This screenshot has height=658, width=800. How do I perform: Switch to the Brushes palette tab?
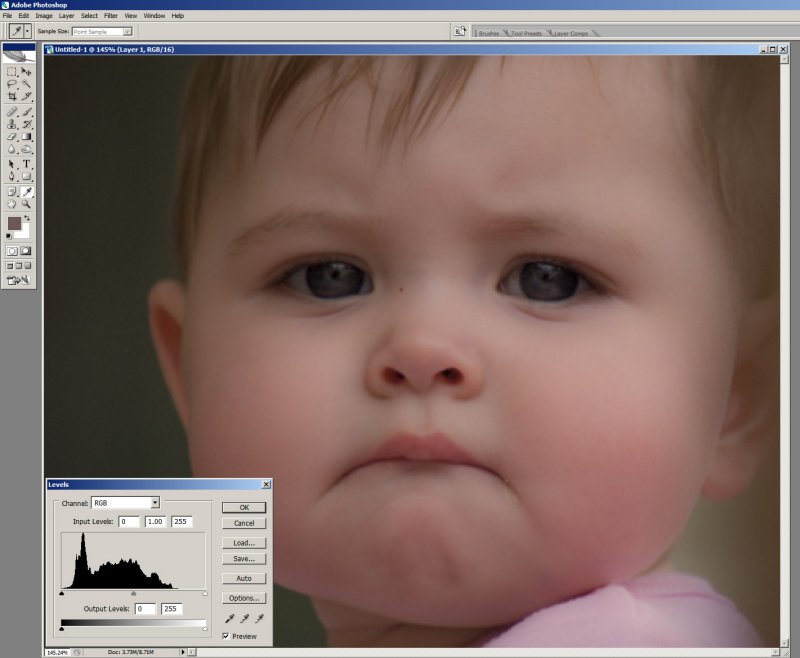coord(488,33)
